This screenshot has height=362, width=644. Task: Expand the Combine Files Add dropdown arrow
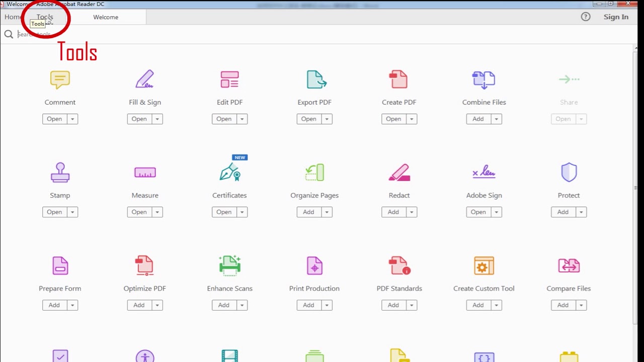point(496,119)
